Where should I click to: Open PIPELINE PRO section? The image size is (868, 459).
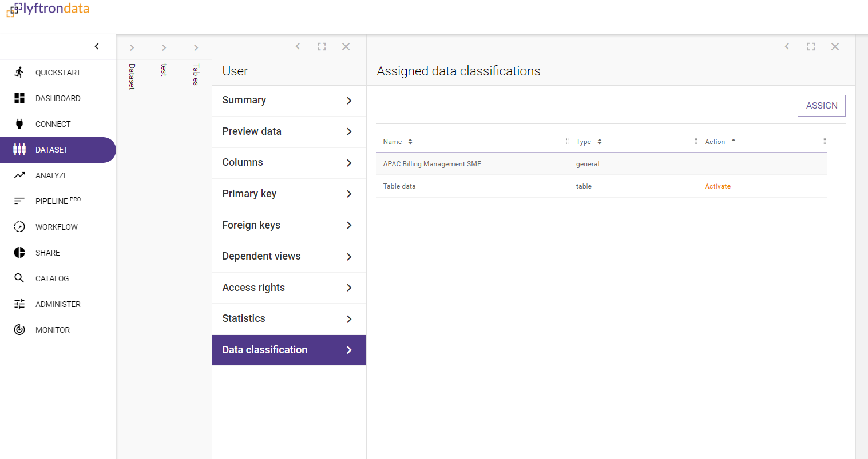click(x=58, y=201)
